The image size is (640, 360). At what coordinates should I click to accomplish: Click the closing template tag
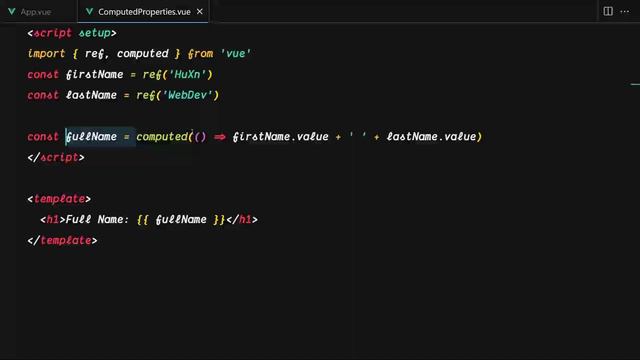(62, 240)
